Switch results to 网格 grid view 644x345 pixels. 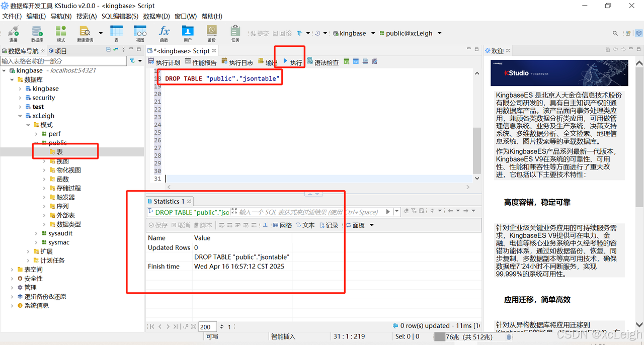[283, 225]
